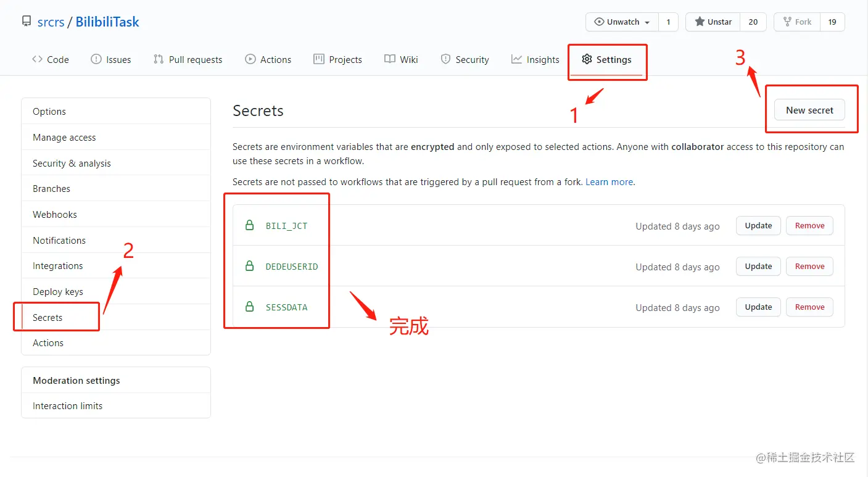The width and height of the screenshot is (868, 477).
Task: View the Insights tab
Action: (535, 59)
